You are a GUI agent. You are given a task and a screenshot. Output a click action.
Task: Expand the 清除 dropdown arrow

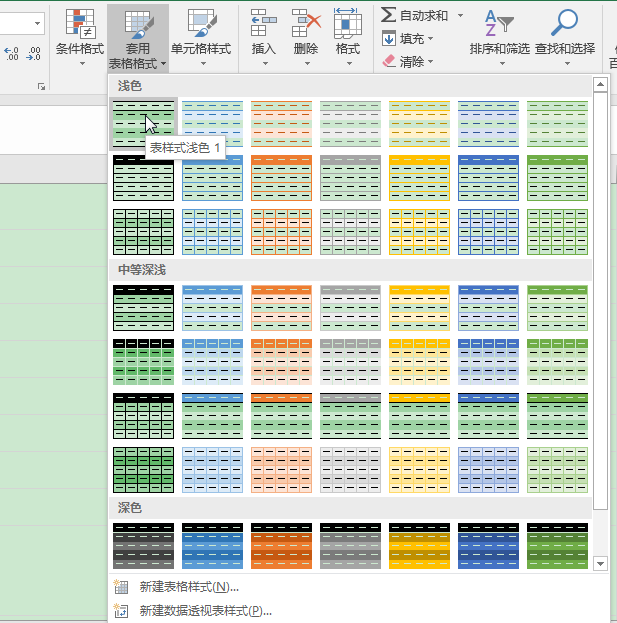(430, 62)
